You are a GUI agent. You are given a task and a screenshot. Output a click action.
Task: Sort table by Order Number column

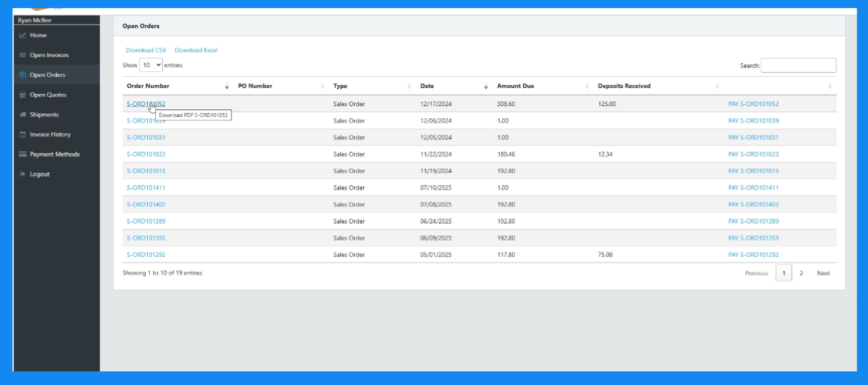[148, 86]
